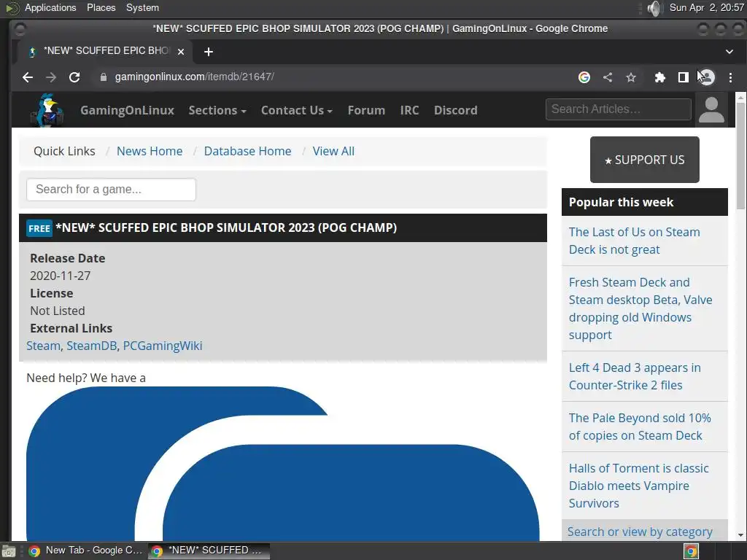Bookmark this page with the star icon

[x=631, y=77]
